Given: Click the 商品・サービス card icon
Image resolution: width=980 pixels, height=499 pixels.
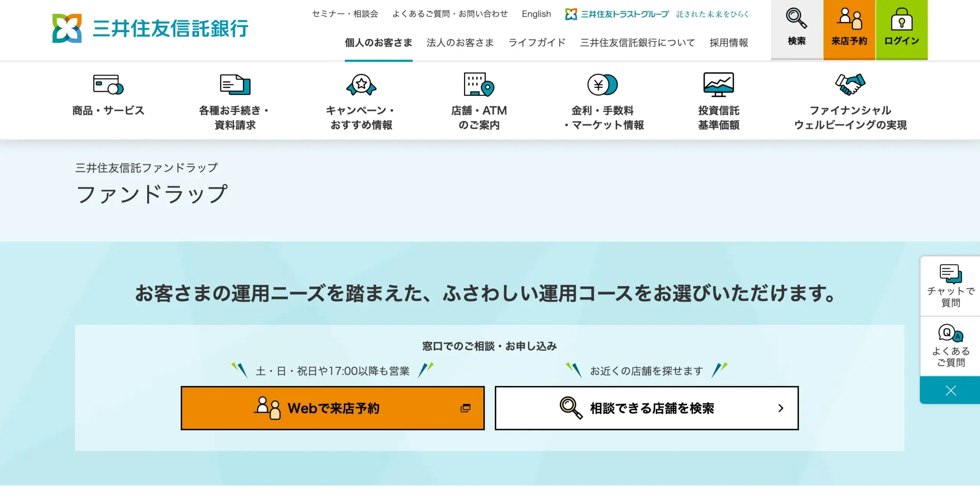Looking at the screenshot, I should tap(108, 84).
